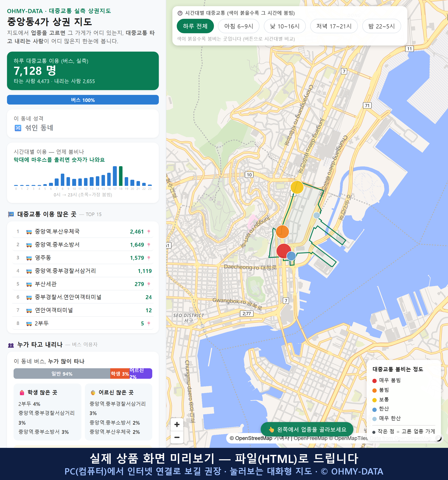This screenshot has height=480, width=448.
Task: Zoom out on the map
Action: 177,437
